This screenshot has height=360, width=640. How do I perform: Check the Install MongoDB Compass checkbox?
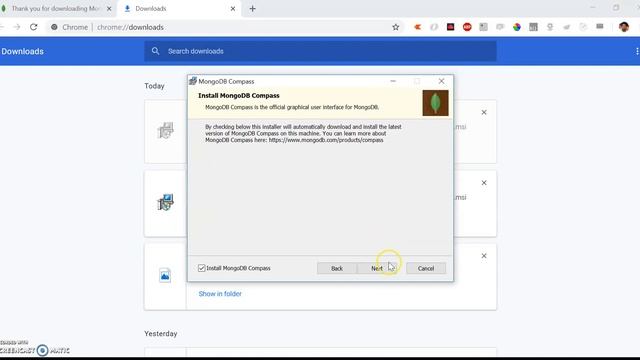click(201, 268)
